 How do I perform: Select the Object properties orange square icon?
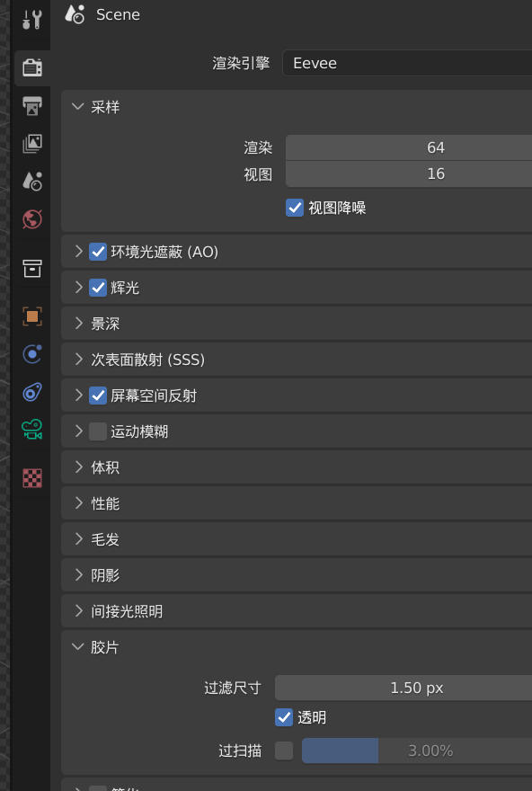(32, 316)
